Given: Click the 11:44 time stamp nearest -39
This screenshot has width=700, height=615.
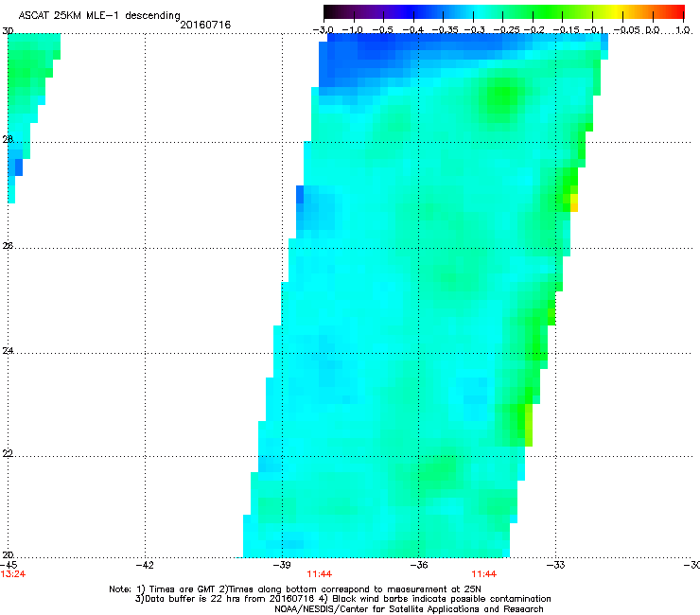Looking at the screenshot, I should (319, 574).
